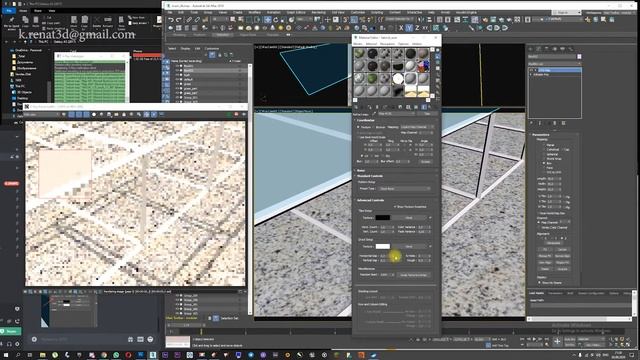The image size is (640, 360).
Task: Pick material from object eyedropper
Action: pyautogui.click(x=374, y=114)
